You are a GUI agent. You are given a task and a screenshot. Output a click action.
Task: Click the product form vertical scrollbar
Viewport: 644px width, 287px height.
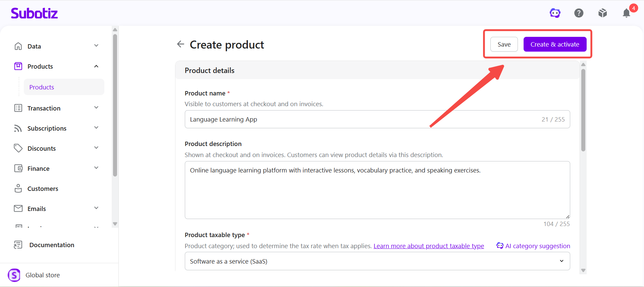tap(583, 110)
